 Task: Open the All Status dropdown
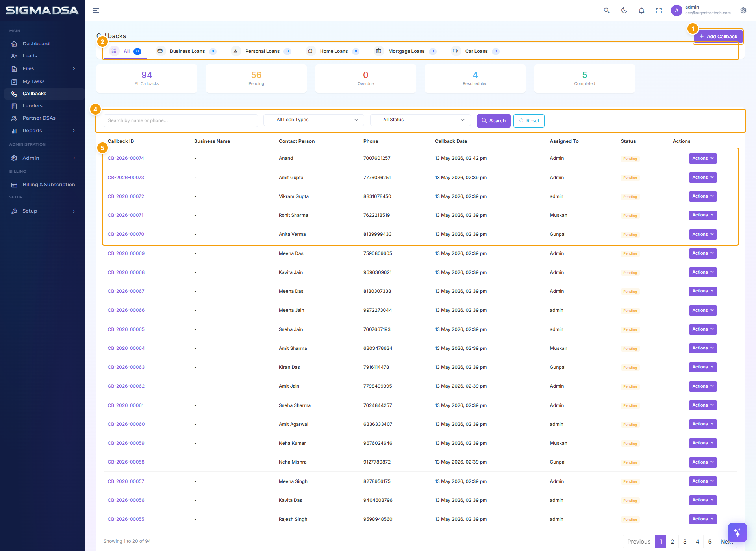420,120
